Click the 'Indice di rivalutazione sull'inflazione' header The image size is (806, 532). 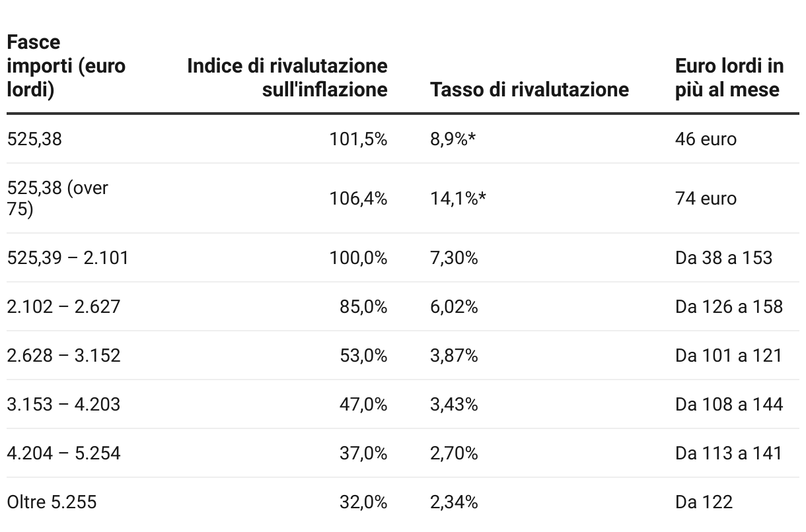tap(287, 77)
